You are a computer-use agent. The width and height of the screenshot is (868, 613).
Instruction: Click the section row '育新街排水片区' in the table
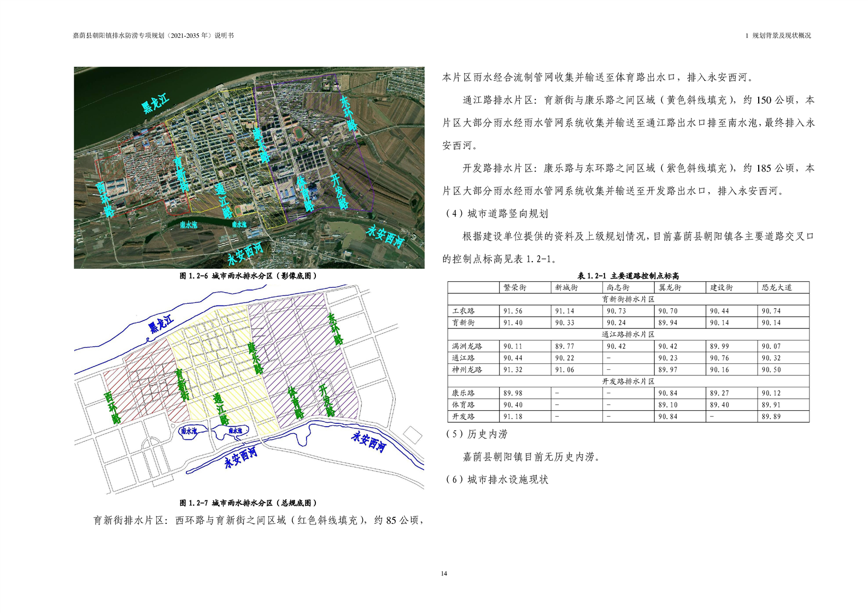pos(628,299)
